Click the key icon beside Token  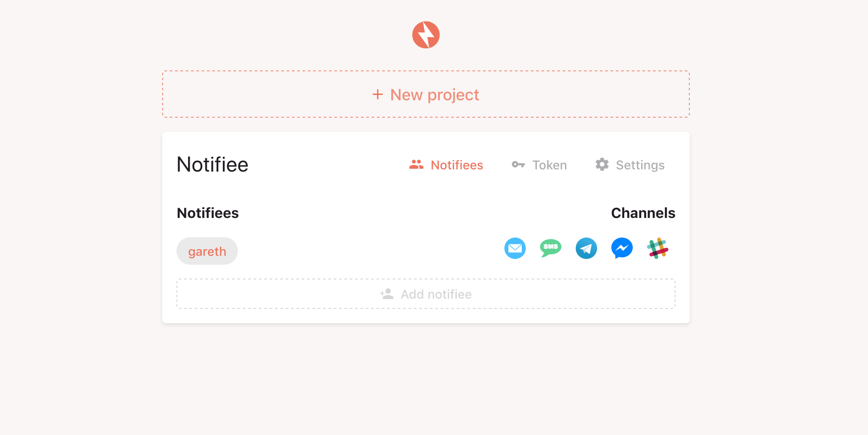(x=518, y=164)
